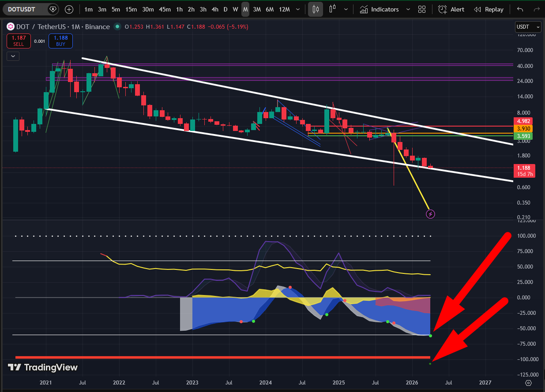Image resolution: width=545 pixels, height=392 pixels.
Task: Open the USDT currency dropdown
Action: coord(528,27)
